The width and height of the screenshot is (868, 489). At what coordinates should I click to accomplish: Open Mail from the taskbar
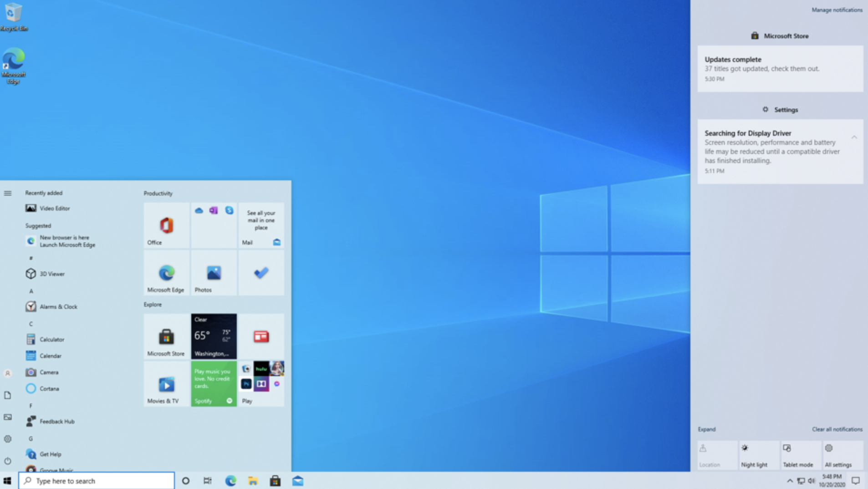[298, 481]
